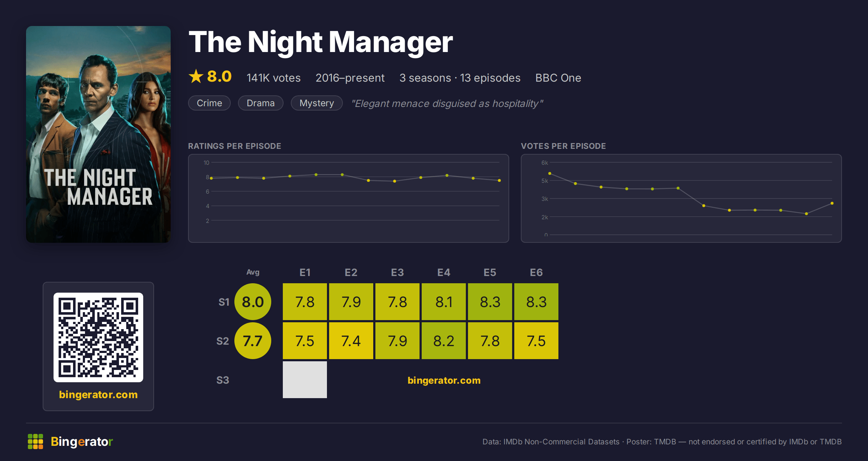Click the blank S3 E1 cell
This screenshot has height=461, width=868.
305,380
